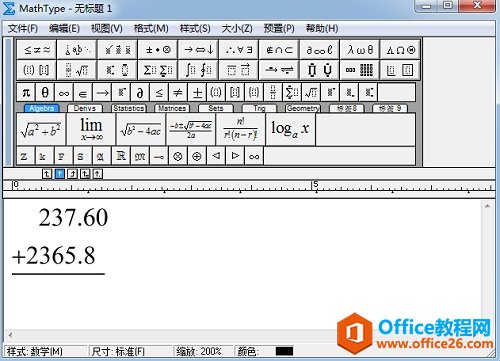Screen dimensions: 500x361
Task: Open the integral templates palette
Action: click(x=199, y=70)
